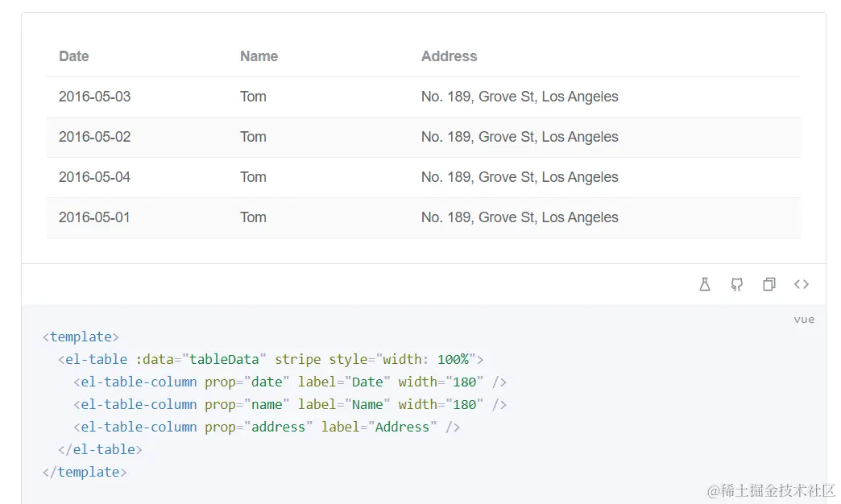The image size is (841, 504).
Task: Toggle the view source code icon
Action: point(802,284)
